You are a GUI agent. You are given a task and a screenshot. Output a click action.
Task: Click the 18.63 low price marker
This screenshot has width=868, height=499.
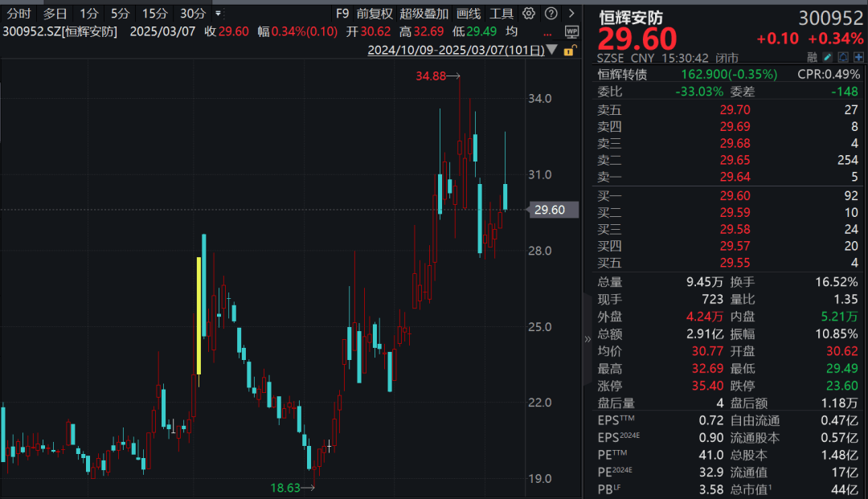[285, 488]
